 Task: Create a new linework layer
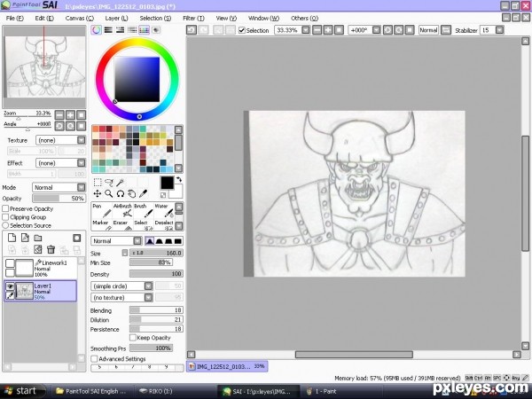(x=25, y=238)
